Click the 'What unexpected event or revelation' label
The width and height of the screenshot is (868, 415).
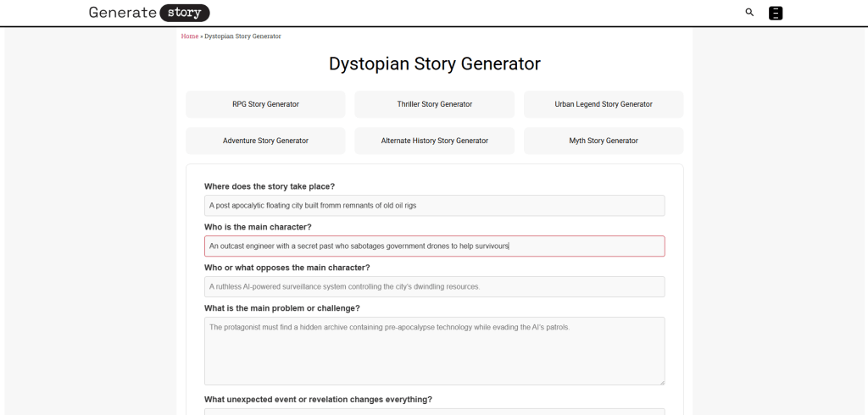318,400
